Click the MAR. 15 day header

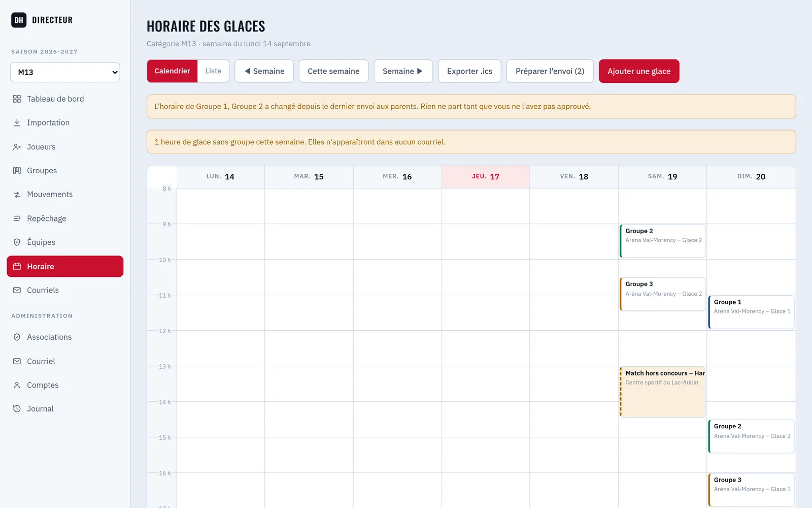click(x=309, y=177)
